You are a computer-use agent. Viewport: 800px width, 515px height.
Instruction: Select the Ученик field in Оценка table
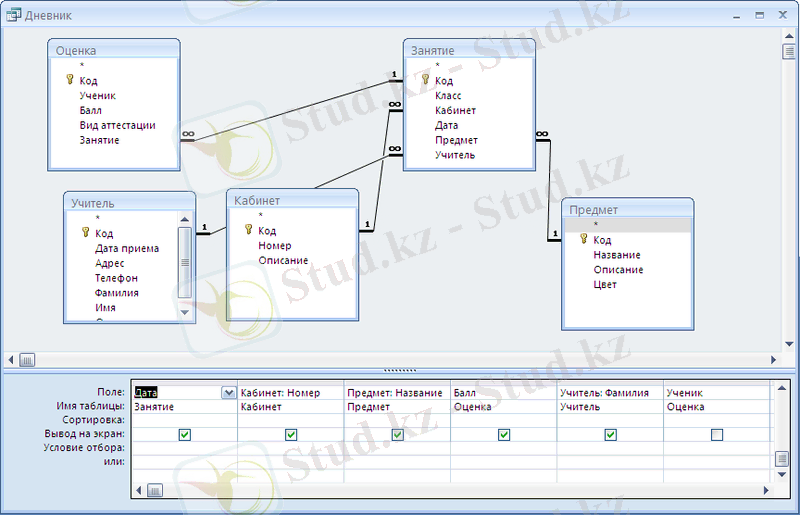pos(97,95)
